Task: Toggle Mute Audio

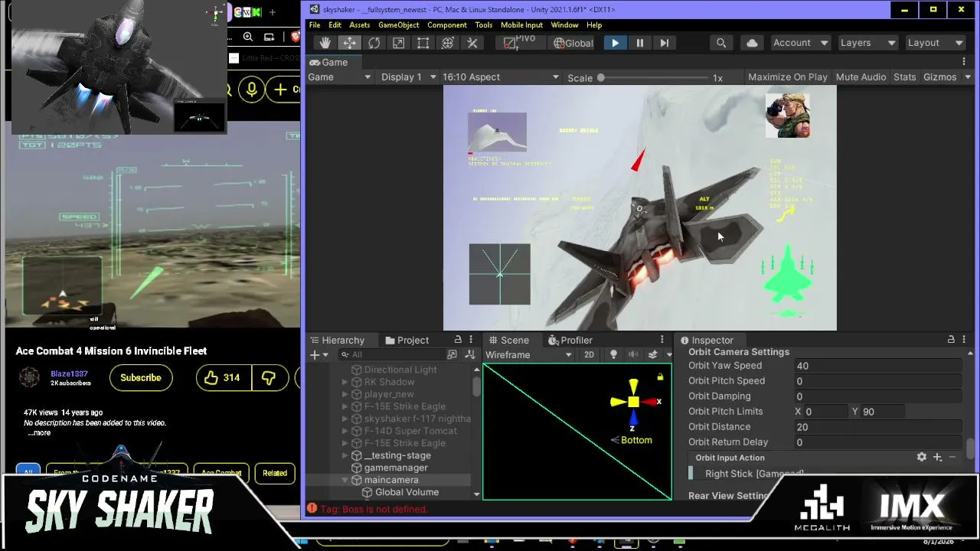Action: [861, 77]
